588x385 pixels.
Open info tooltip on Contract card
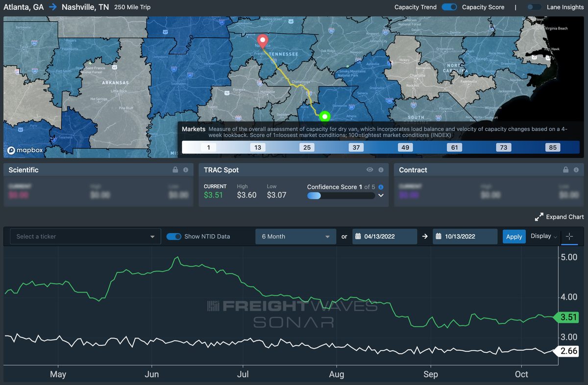click(576, 170)
